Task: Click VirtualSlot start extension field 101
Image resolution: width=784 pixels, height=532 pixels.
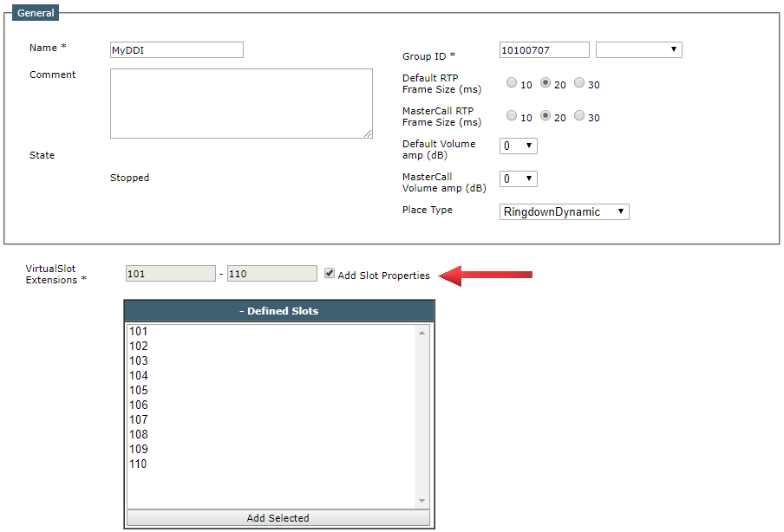Action: pyautogui.click(x=171, y=273)
